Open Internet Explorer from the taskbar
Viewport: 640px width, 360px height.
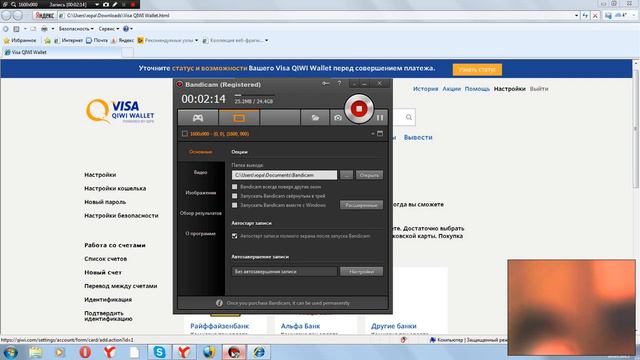pos(259,352)
